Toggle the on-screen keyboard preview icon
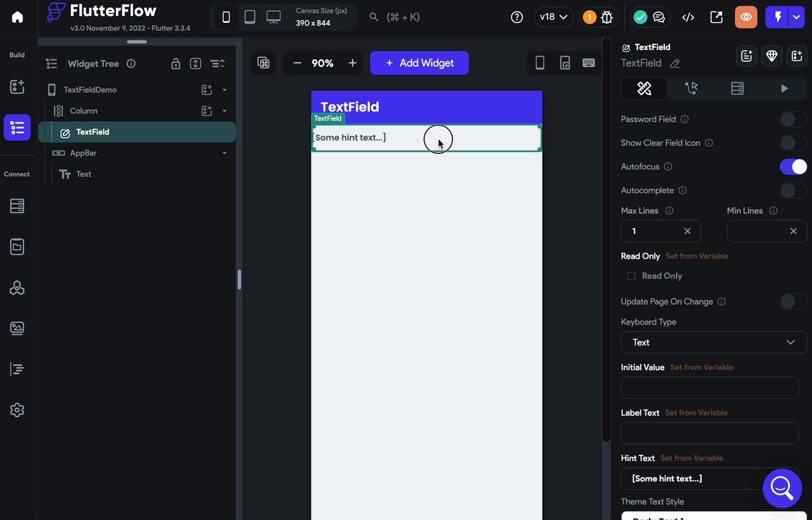The width and height of the screenshot is (812, 520). click(589, 63)
